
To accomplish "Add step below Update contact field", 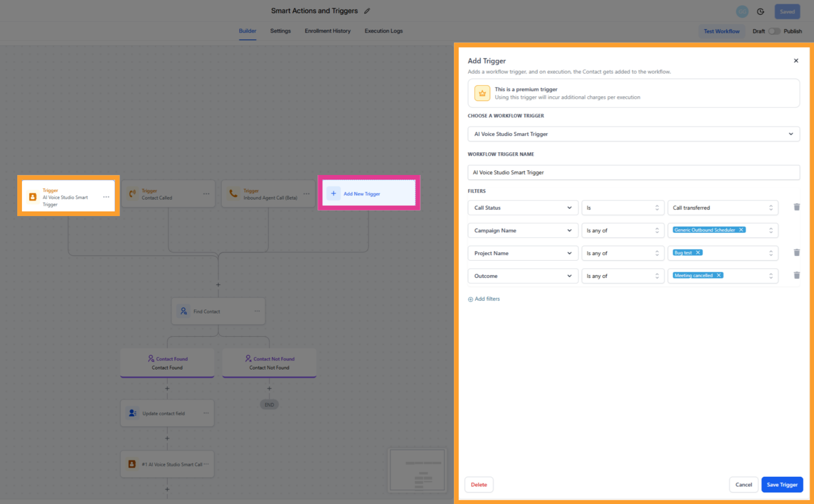I will tap(167, 438).
